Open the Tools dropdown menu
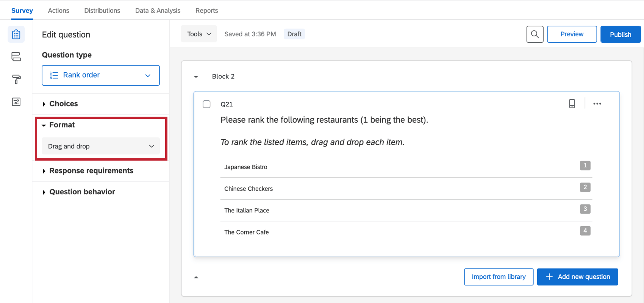This screenshot has width=644, height=303. point(199,34)
